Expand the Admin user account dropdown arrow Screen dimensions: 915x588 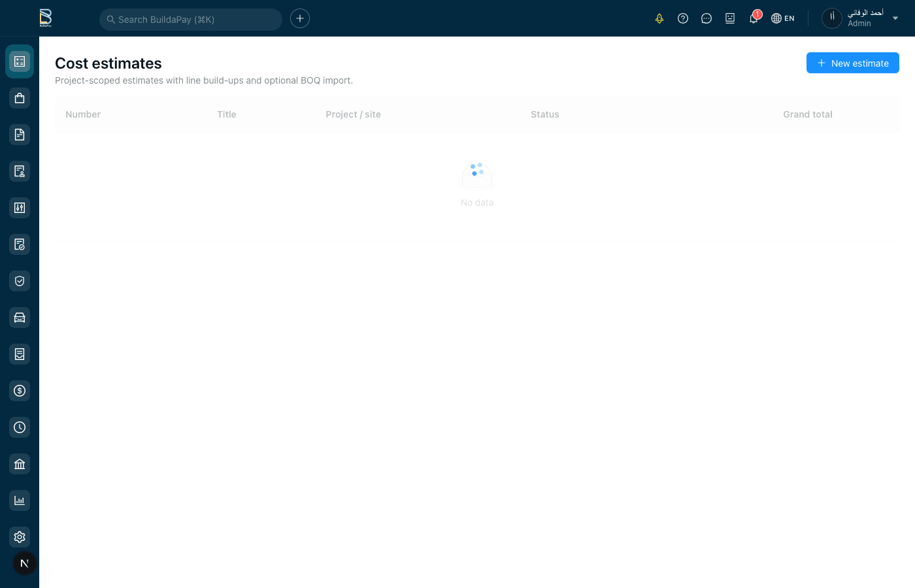pyautogui.click(x=895, y=18)
